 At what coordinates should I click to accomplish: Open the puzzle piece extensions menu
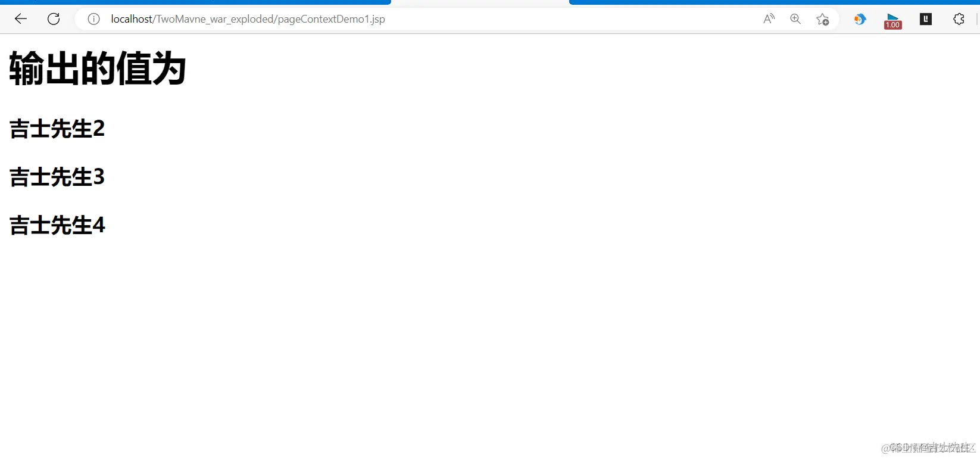959,19
